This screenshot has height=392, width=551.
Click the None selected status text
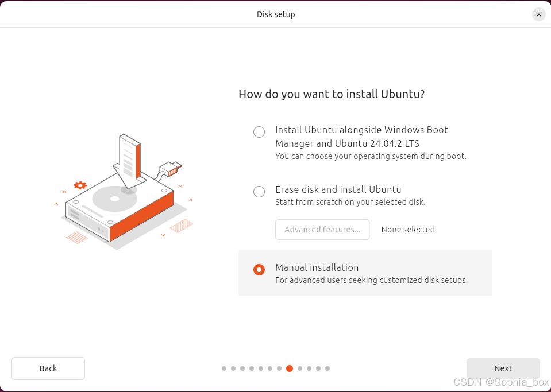[408, 230]
